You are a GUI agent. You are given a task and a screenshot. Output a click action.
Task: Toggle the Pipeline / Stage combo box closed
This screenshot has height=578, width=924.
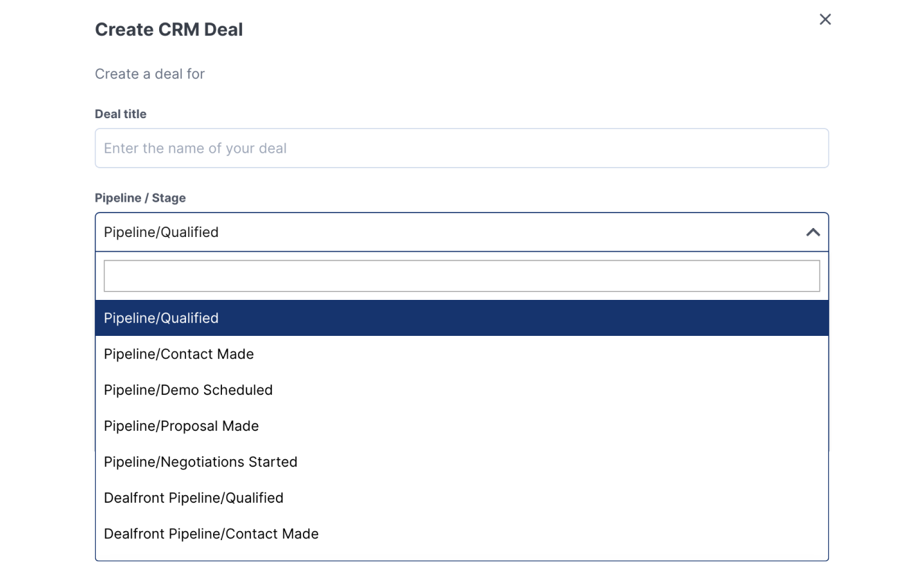[813, 232]
